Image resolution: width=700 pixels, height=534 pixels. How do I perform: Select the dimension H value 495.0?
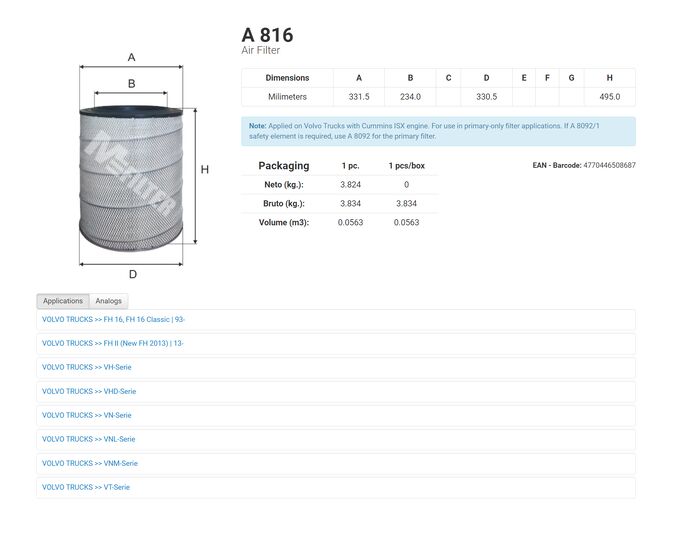610,97
